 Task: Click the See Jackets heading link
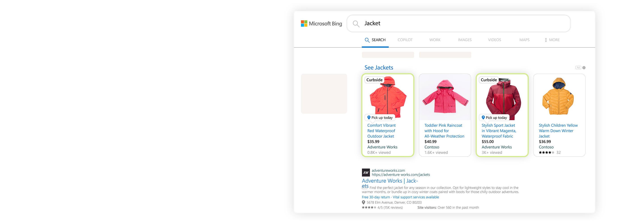click(x=379, y=68)
